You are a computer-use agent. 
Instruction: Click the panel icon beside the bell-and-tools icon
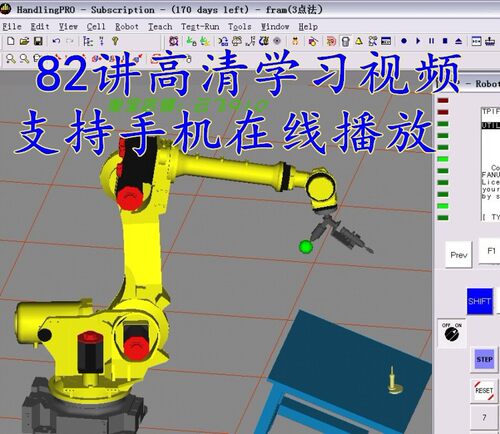click(x=386, y=41)
